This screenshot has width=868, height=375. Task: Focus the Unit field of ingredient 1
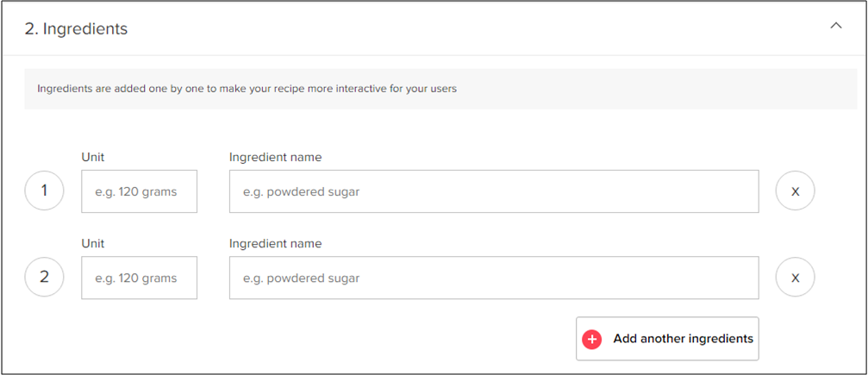click(x=139, y=191)
